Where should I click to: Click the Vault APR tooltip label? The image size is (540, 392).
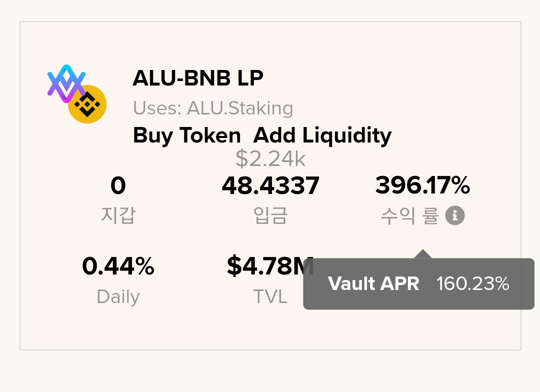(373, 283)
